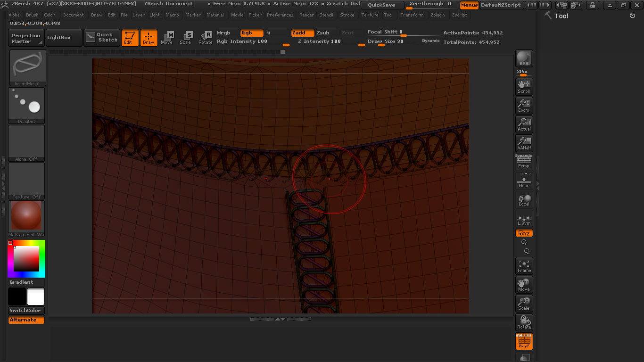Open the Alpha Off selector
The height and width of the screenshot is (362, 644).
26,143
